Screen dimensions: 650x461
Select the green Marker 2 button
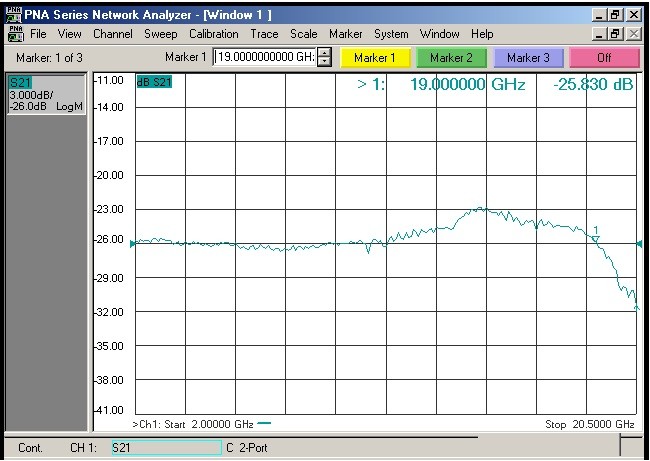451,58
